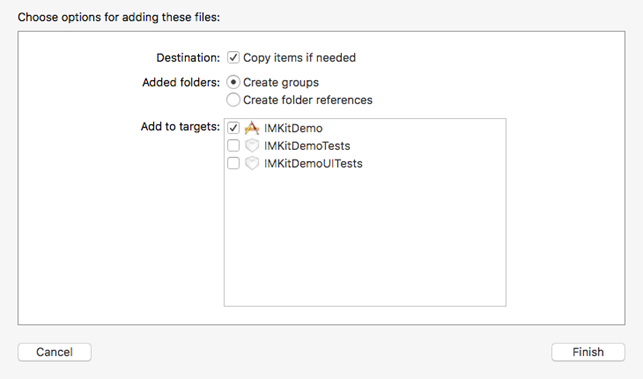The height and width of the screenshot is (379, 643).
Task: Click the 'Copy items if needed' label text
Action: [299, 58]
